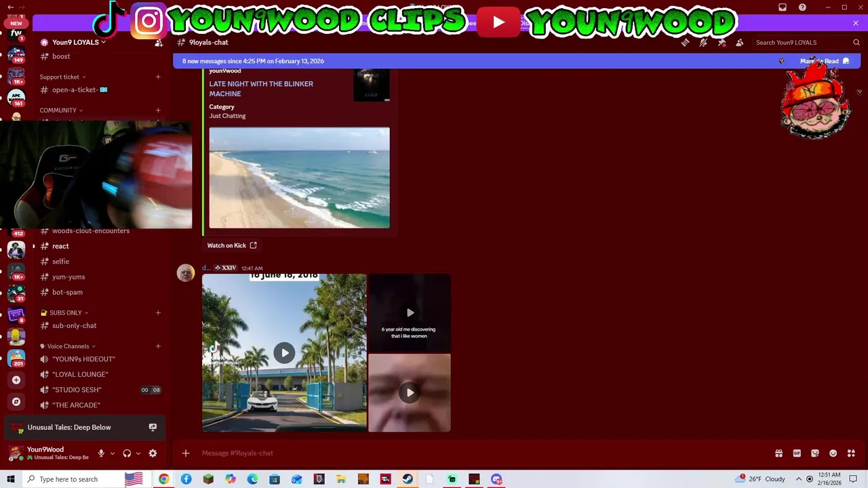Click the Add a Server plus icon

pos(16,380)
